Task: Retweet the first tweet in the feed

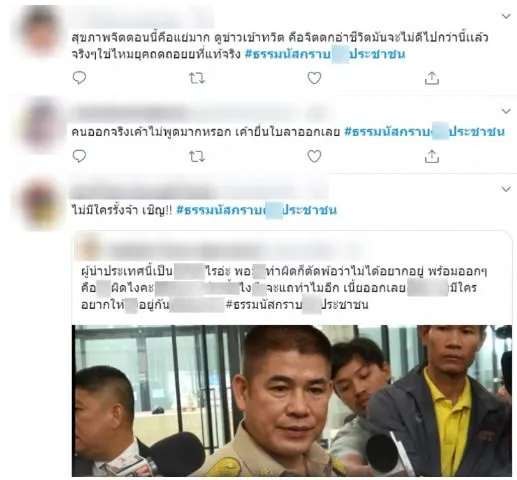Action: coord(197,78)
